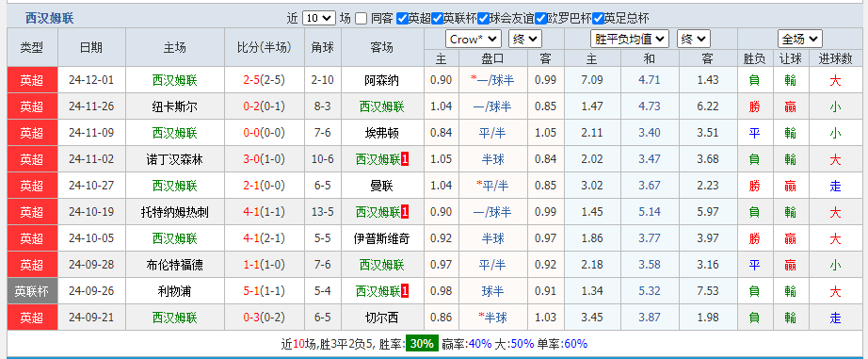Click the 日期 column header

click(92, 48)
